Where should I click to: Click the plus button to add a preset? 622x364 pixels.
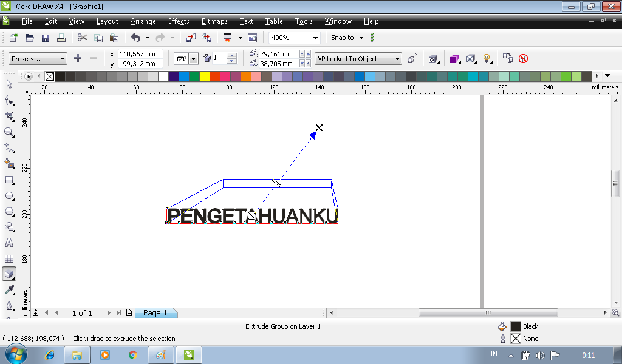77,58
